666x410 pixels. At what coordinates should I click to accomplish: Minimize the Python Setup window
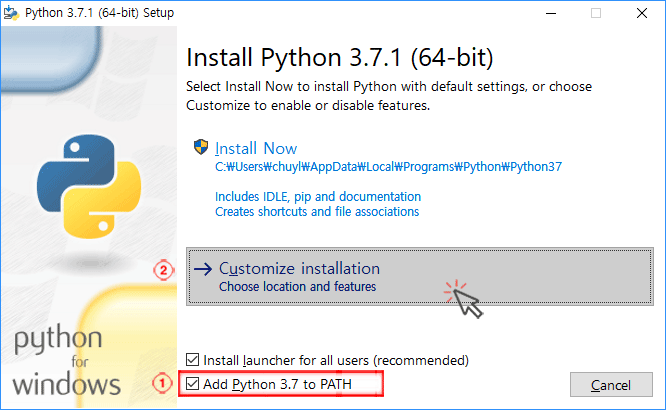click(551, 13)
